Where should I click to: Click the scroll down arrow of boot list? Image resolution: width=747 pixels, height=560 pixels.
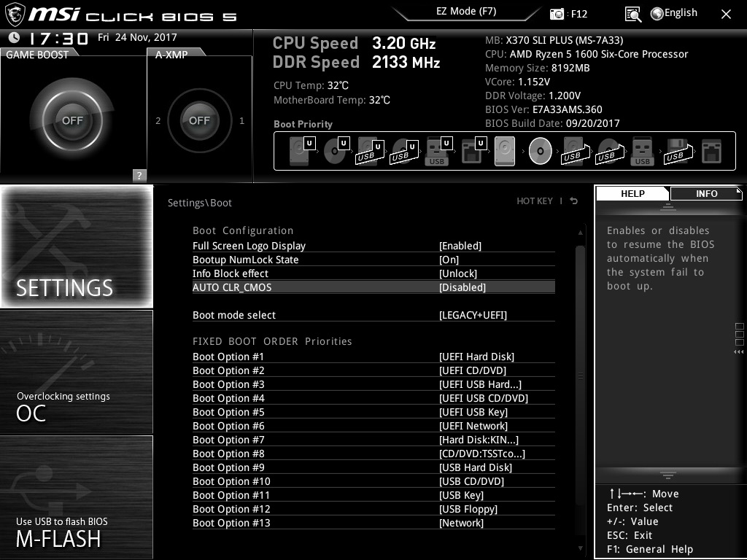coord(580,548)
